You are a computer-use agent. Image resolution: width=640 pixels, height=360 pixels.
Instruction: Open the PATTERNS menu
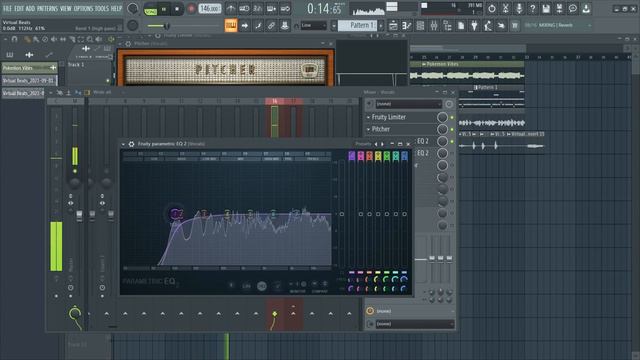click(x=48, y=8)
